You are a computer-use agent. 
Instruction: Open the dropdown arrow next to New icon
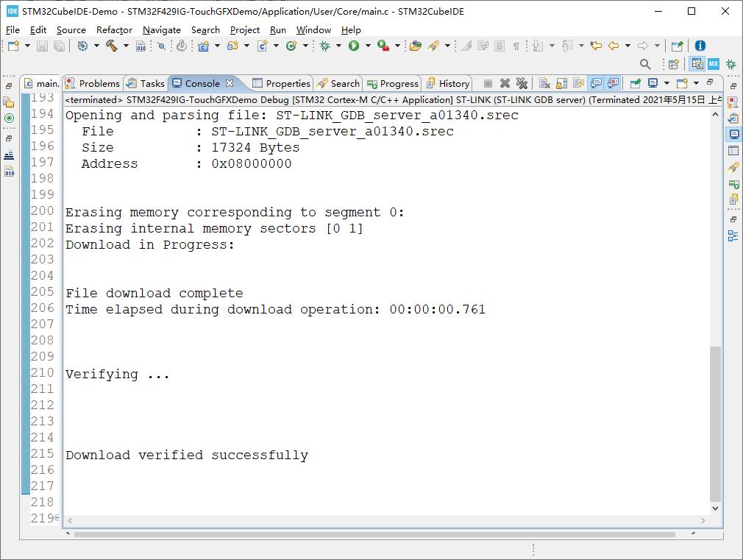click(x=27, y=46)
